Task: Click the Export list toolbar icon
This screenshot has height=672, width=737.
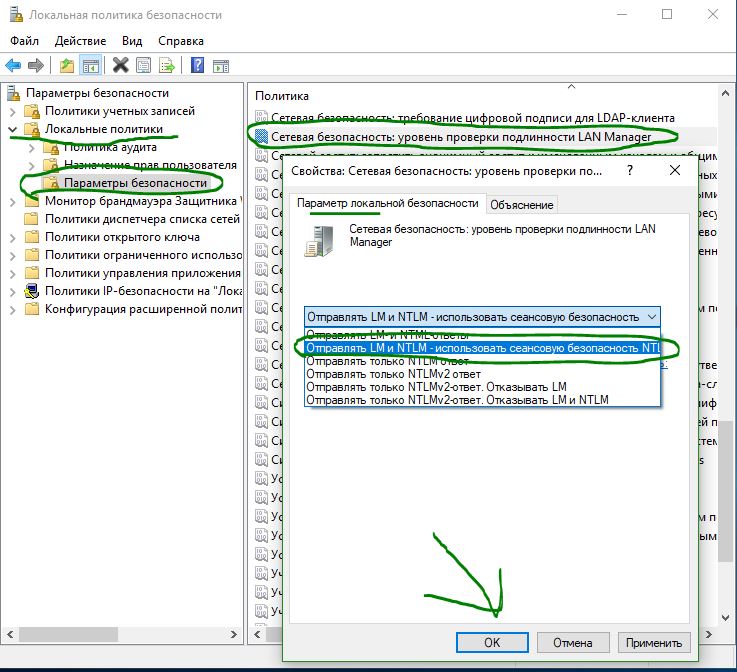Action: pos(167,65)
